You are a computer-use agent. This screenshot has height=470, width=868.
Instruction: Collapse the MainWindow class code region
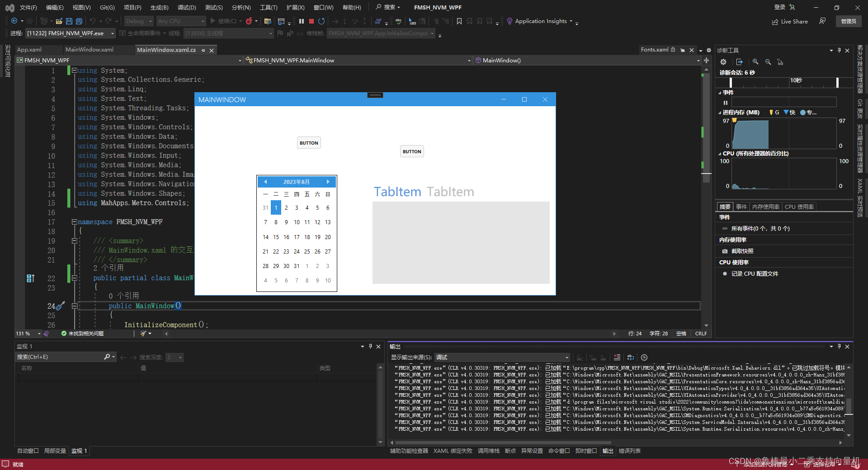74,278
